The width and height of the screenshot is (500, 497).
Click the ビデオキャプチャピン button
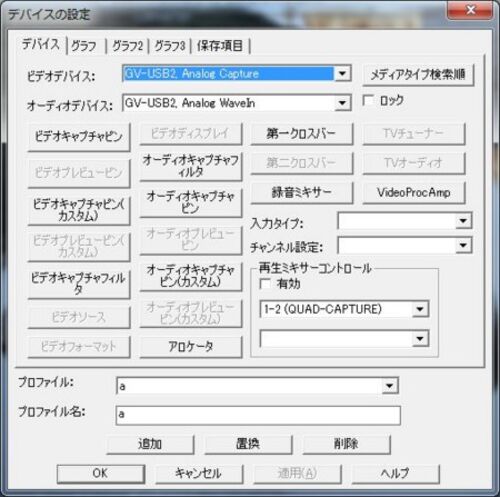tap(79, 136)
